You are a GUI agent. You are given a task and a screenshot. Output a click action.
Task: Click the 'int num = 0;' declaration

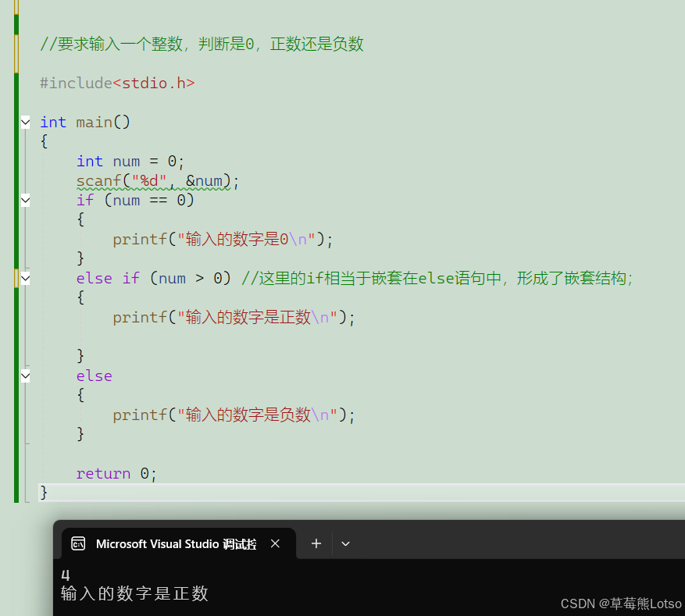pos(130,161)
